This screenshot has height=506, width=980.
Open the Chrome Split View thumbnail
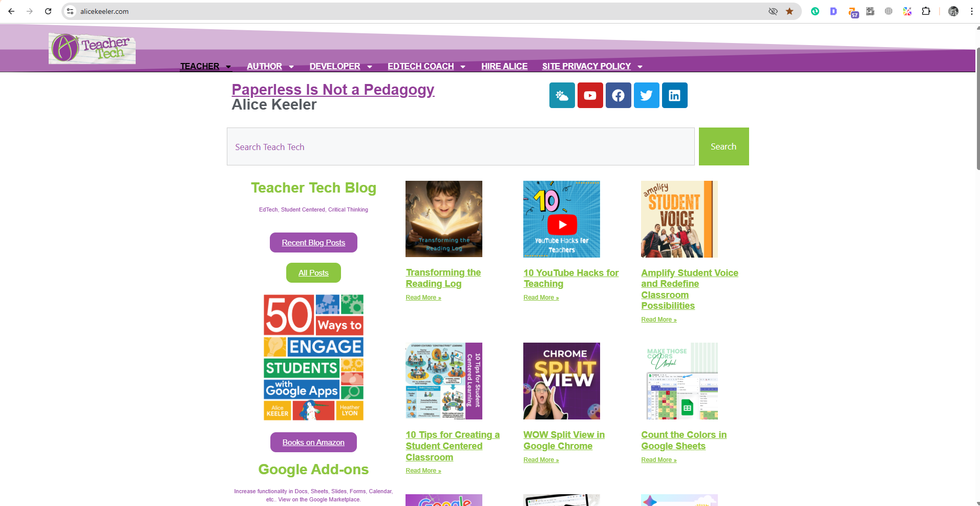point(562,381)
